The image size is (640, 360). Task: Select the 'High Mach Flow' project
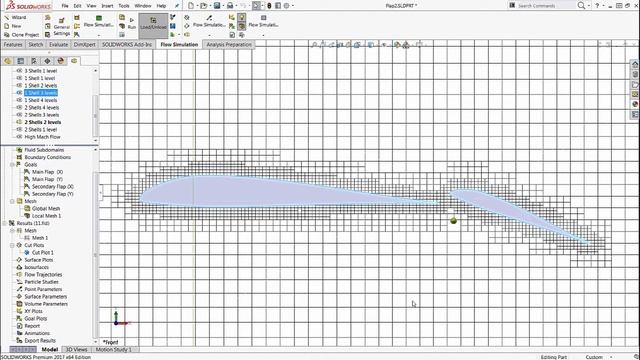tap(42, 137)
